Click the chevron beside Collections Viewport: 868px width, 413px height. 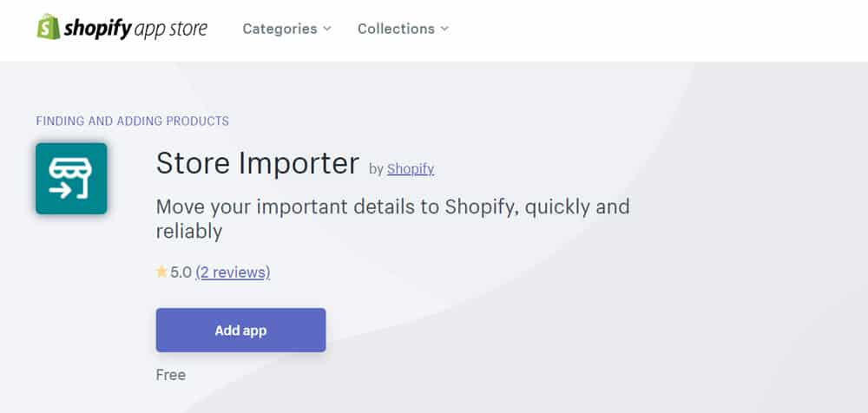[x=444, y=29]
